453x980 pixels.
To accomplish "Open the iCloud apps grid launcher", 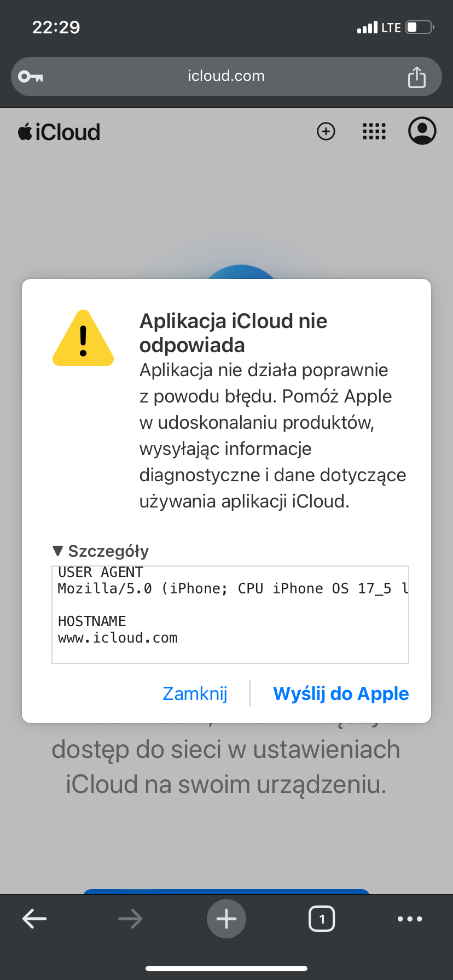I will (374, 131).
